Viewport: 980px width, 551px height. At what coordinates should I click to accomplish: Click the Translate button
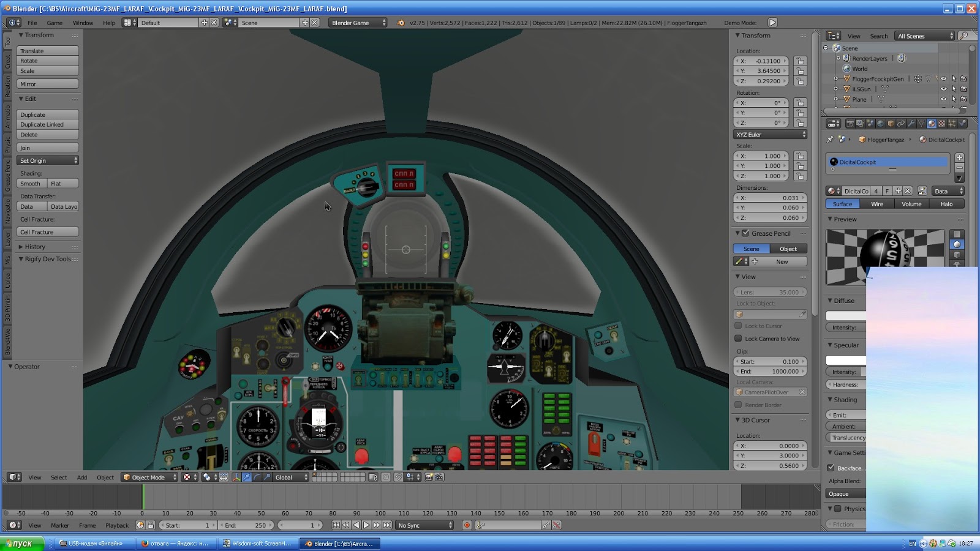pos(48,51)
